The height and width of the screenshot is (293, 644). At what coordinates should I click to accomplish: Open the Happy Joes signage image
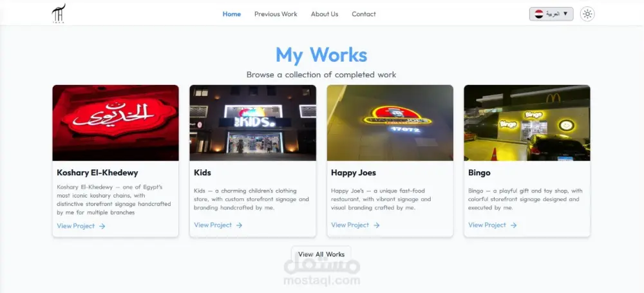pos(390,123)
